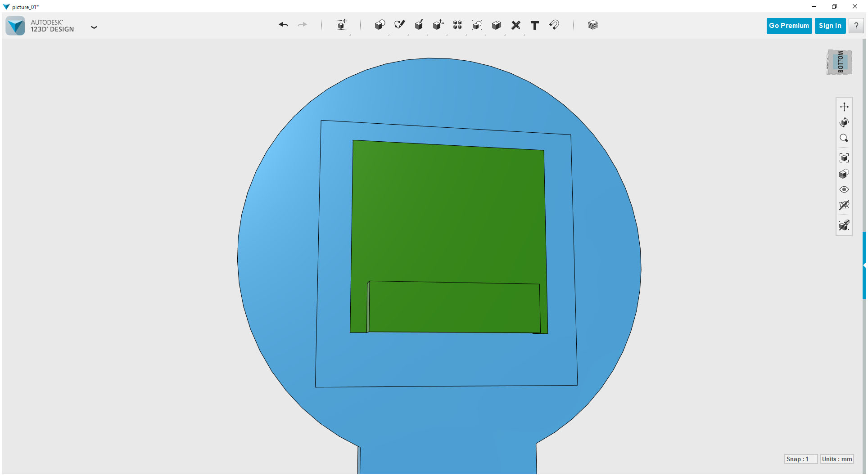
Task: Select the Construct tool
Action: click(419, 25)
